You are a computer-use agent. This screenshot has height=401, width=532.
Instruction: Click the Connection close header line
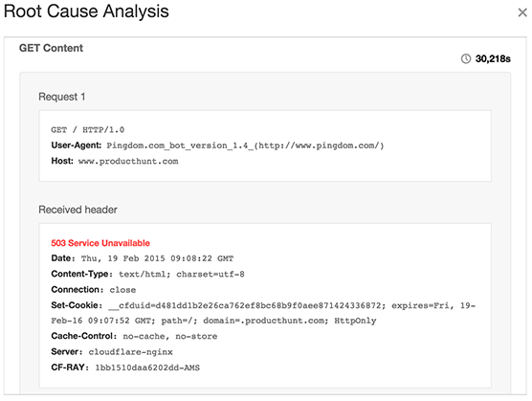(94, 290)
